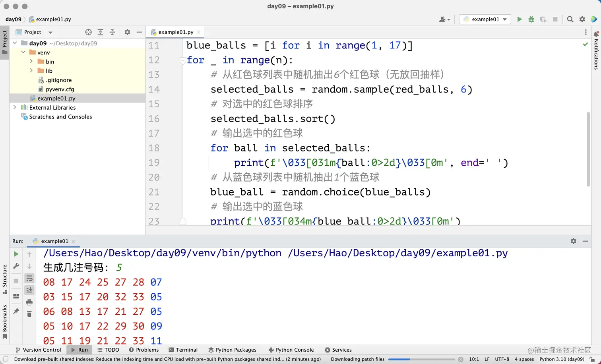Run the example01 configuration with green play button

(520, 19)
